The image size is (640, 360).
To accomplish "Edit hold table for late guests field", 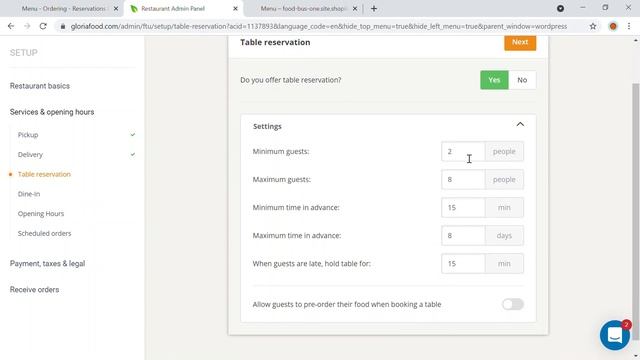I will (x=463, y=264).
